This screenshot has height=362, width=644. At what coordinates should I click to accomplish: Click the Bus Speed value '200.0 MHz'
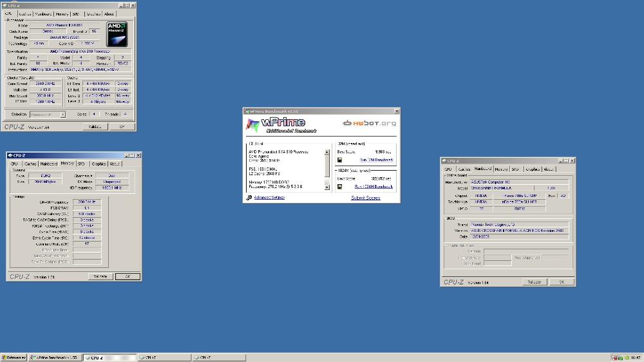click(45, 96)
